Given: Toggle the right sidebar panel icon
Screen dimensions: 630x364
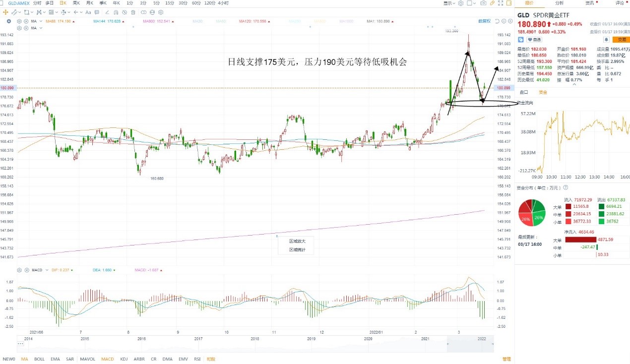Looking at the screenshot, I should pos(508,3).
